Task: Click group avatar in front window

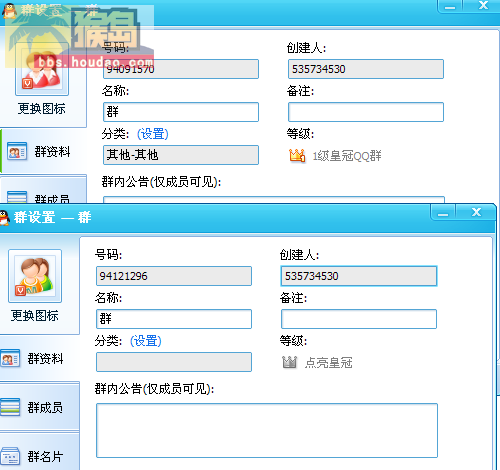Action: click(35, 276)
